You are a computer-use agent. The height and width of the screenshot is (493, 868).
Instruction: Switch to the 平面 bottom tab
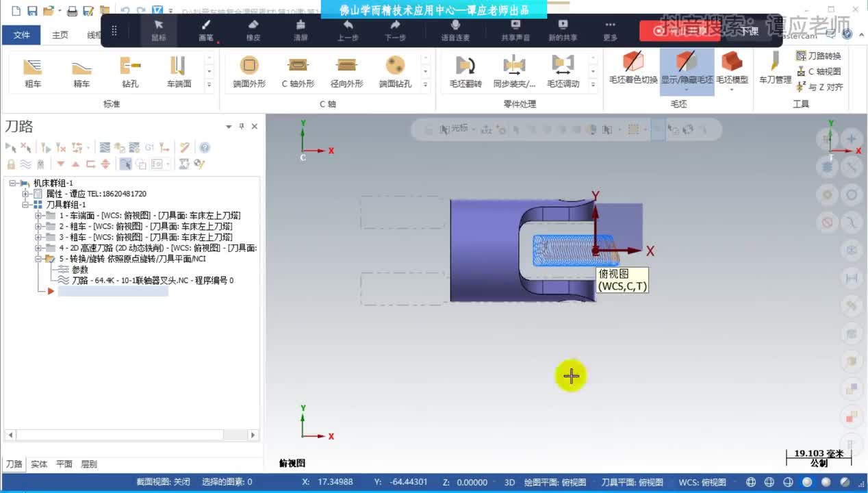tap(64, 464)
